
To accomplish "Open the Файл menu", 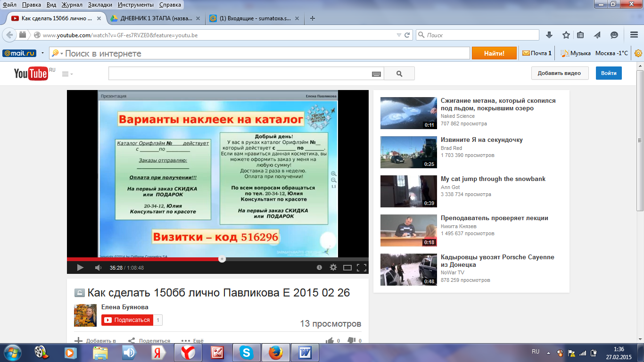I will point(9,5).
